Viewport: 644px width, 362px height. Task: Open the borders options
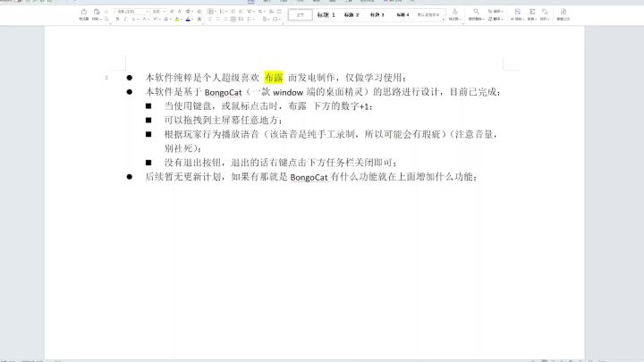pos(275,19)
